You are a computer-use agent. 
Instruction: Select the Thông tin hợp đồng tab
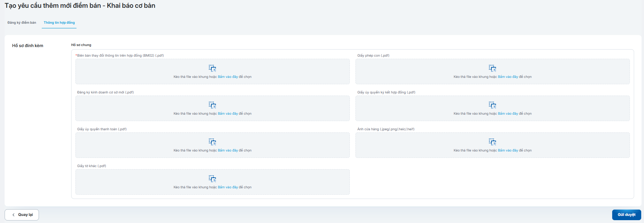59,23
